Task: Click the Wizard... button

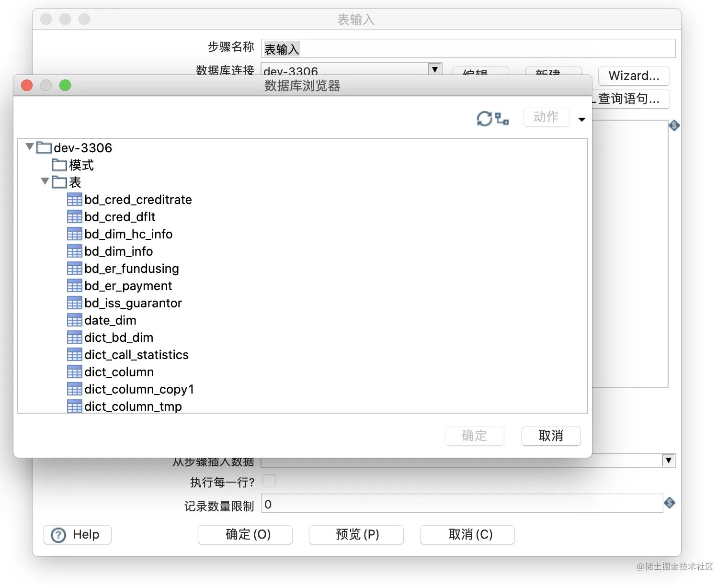Action: pos(634,76)
